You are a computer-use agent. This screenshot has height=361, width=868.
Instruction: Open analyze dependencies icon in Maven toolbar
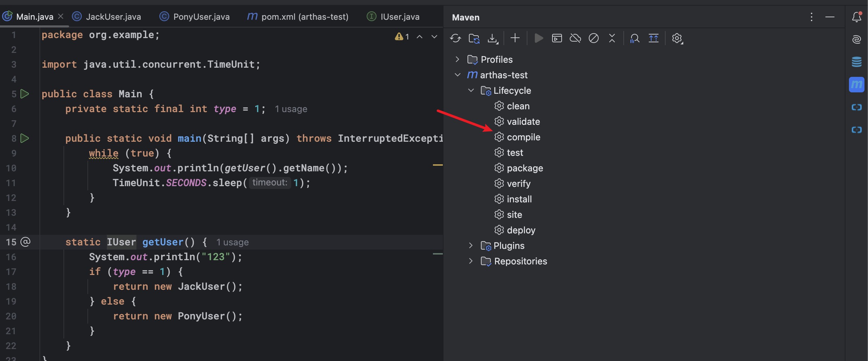pyautogui.click(x=635, y=38)
